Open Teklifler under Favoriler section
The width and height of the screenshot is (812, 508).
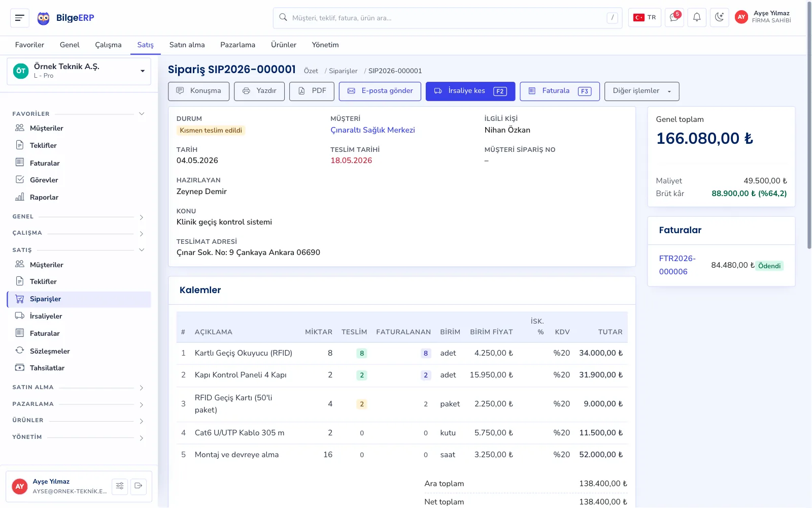pyautogui.click(x=79, y=145)
